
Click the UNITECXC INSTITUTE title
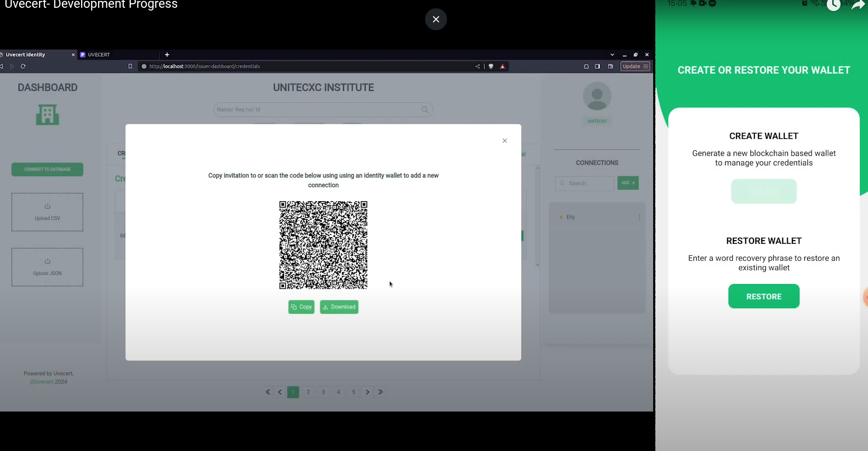click(x=323, y=88)
